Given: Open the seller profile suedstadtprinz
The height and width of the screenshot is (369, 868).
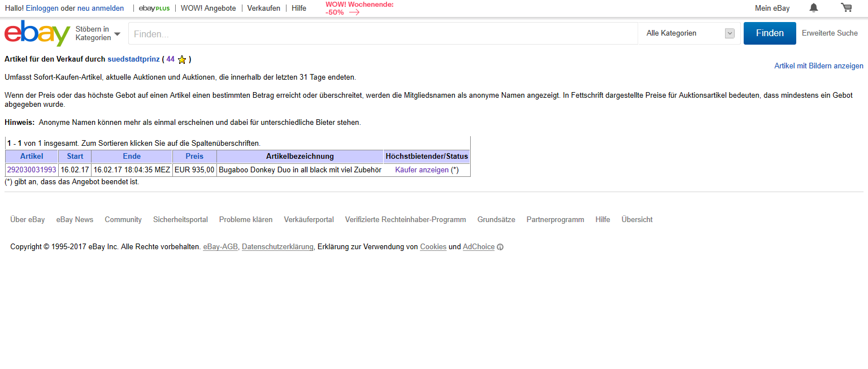Looking at the screenshot, I should [x=133, y=59].
